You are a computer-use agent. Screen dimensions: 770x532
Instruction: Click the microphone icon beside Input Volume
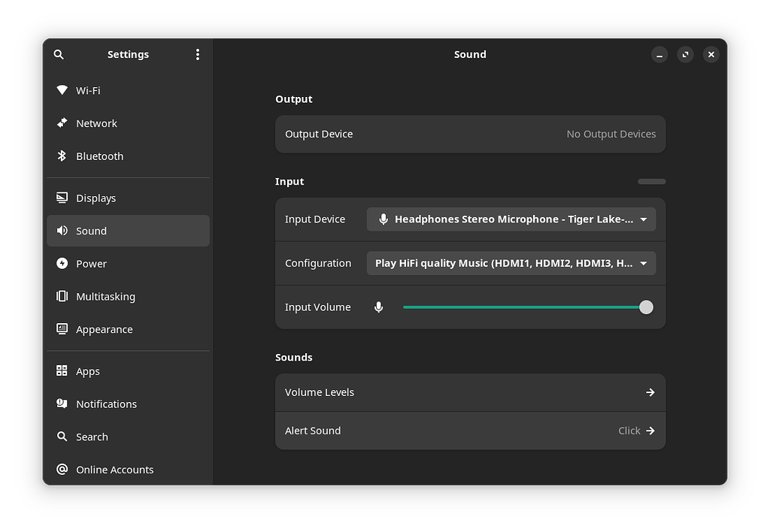coord(378,307)
